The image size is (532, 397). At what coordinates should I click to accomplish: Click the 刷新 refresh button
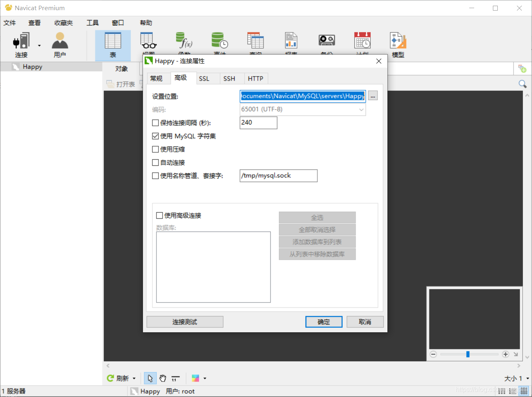pyautogui.click(x=118, y=378)
